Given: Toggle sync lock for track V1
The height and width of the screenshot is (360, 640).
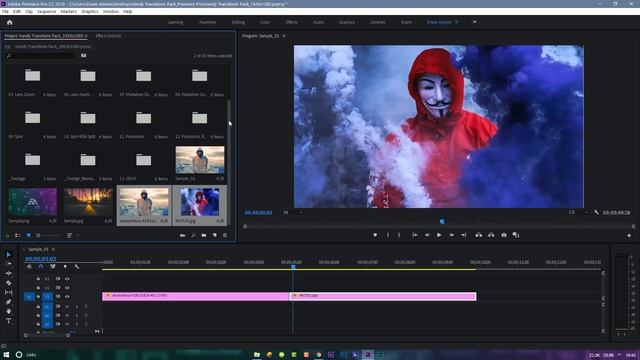Looking at the screenshot, I should click(58, 296).
